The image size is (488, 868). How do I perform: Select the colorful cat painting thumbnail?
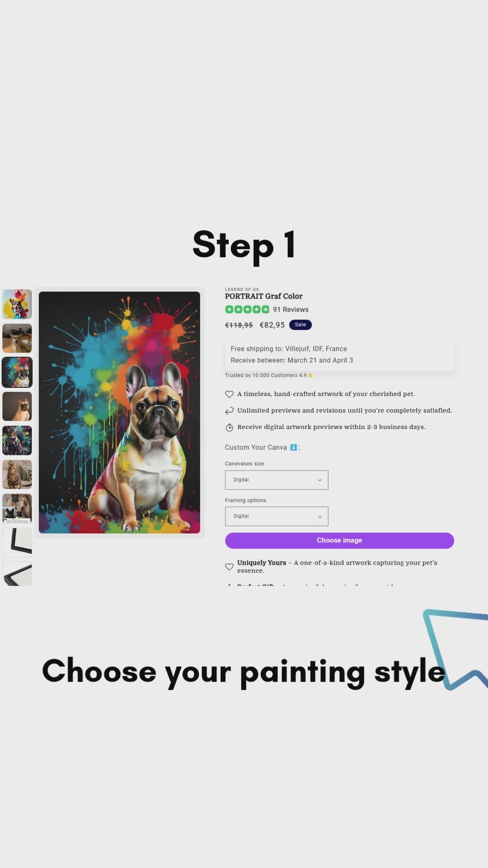click(x=17, y=440)
